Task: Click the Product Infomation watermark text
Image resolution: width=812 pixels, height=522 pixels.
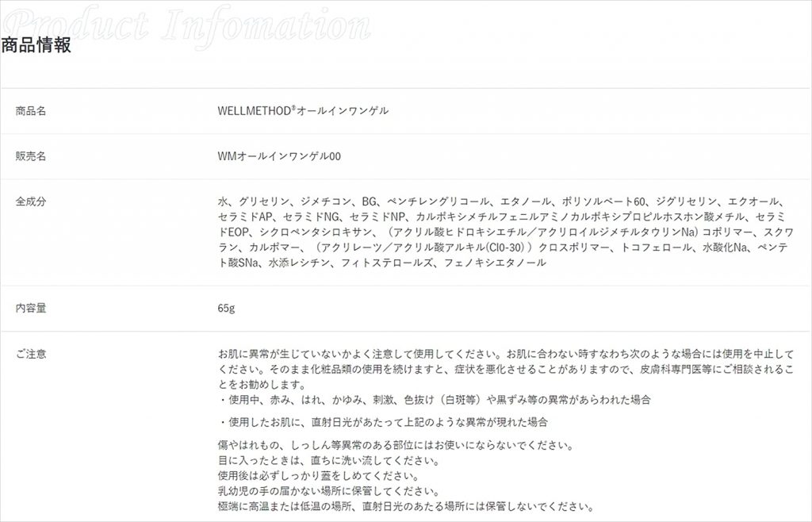Action: coord(186,25)
